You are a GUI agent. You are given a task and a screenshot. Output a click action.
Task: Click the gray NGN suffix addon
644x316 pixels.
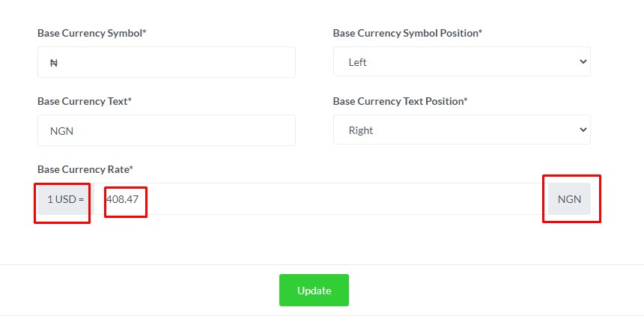(x=569, y=199)
